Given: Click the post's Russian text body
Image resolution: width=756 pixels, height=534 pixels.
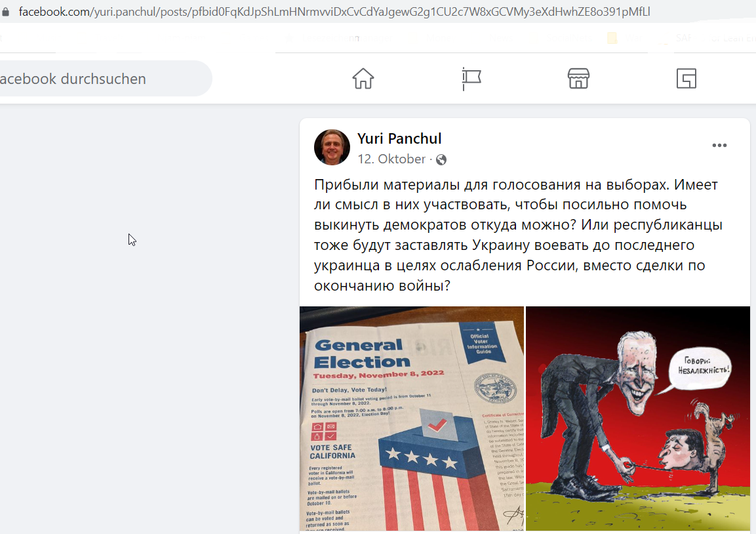Looking at the screenshot, I should 518,235.
